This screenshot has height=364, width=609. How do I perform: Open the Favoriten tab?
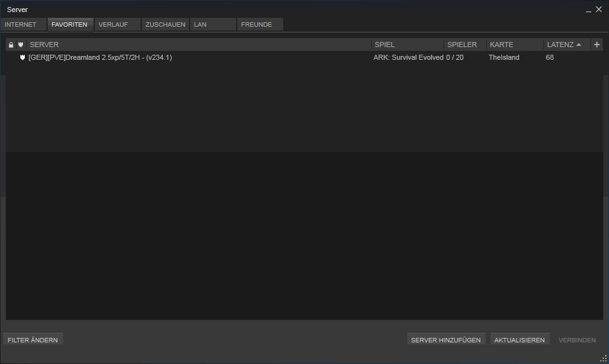pos(70,25)
